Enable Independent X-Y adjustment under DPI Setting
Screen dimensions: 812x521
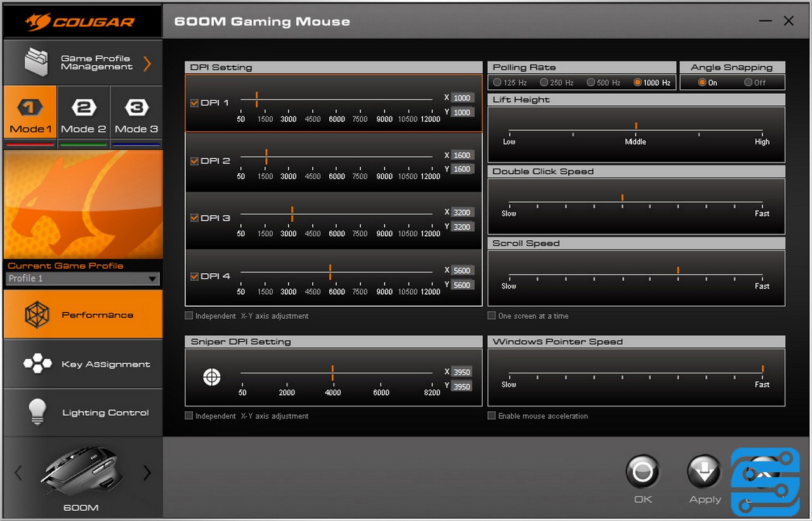coord(189,316)
